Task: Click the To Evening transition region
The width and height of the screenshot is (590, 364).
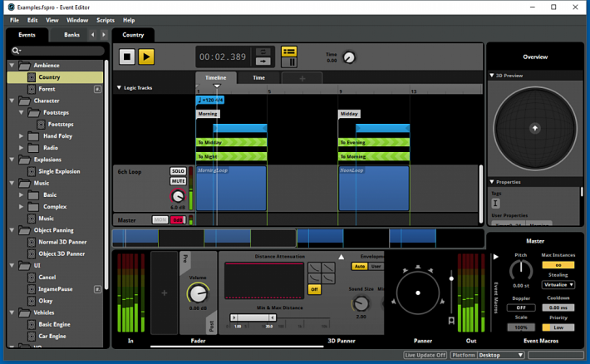Action: pyautogui.click(x=374, y=142)
